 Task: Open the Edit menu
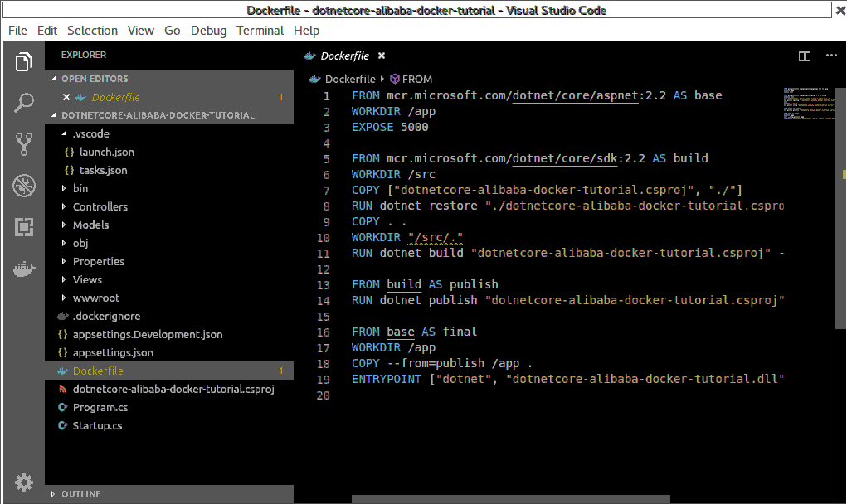pyautogui.click(x=47, y=31)
